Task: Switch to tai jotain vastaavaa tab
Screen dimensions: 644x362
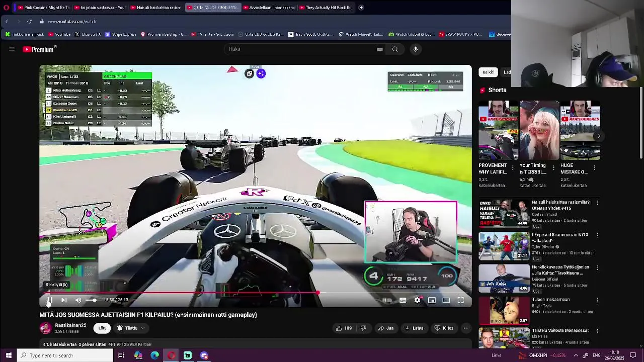Action: (x=99, y=8)
